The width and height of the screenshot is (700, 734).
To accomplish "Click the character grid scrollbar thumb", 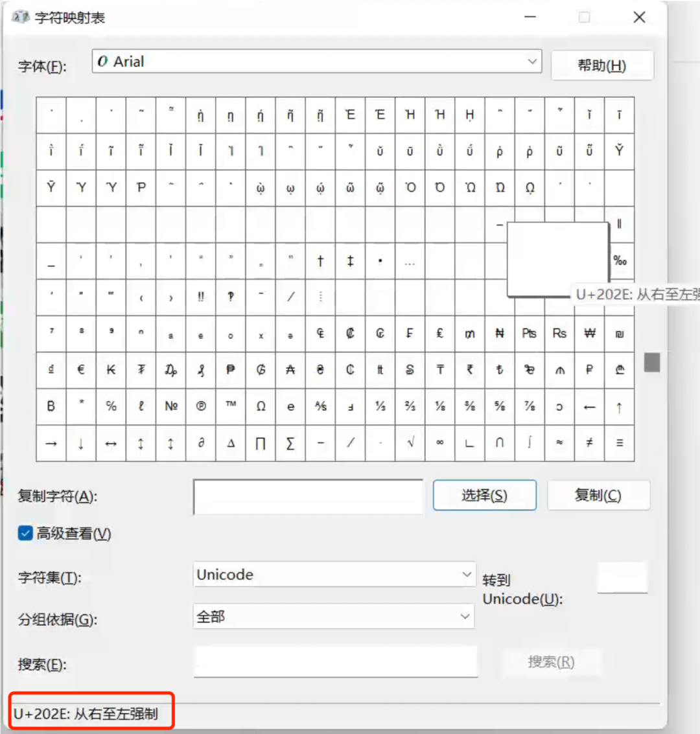I will (x=652, y=363).
